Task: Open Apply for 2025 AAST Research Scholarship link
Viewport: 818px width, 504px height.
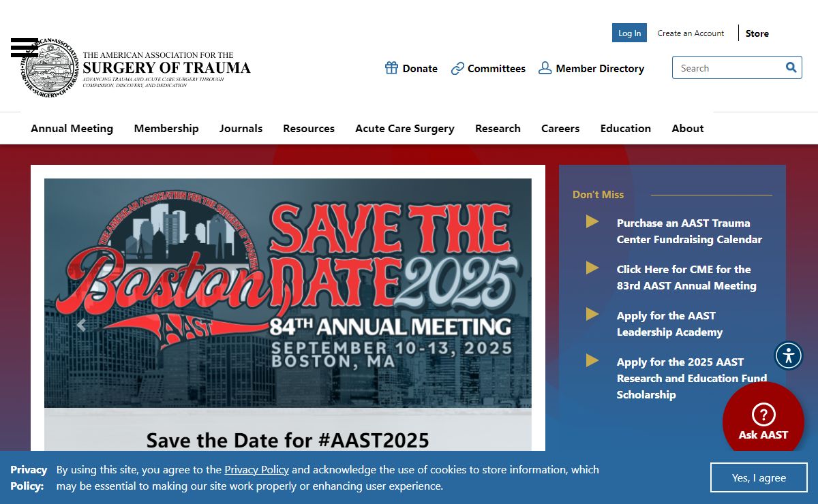Action: (692, 378)
